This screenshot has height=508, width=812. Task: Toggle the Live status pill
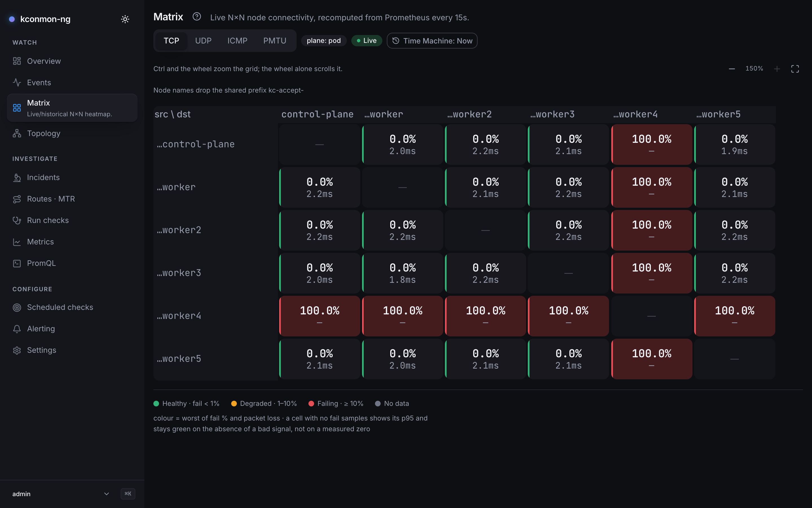click(367, 41)
